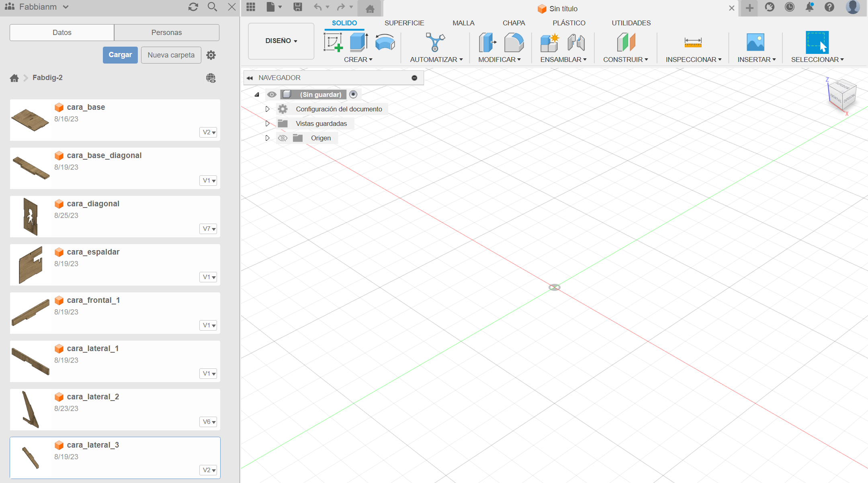Click the Fillet tool icon
The width and height of the screenshot is (868, 483).
[x=514, y=42]
